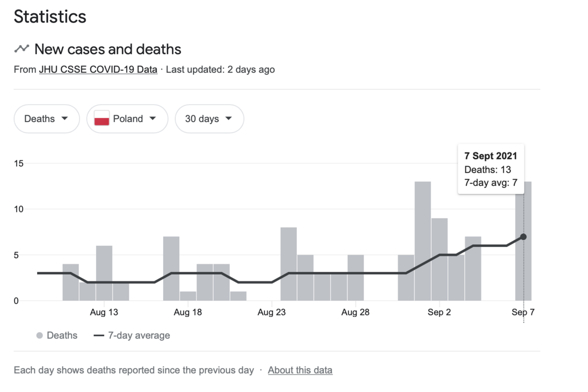588x392 pixels.
Task: Click the gray Deaths legend dot
Action: 40,336
